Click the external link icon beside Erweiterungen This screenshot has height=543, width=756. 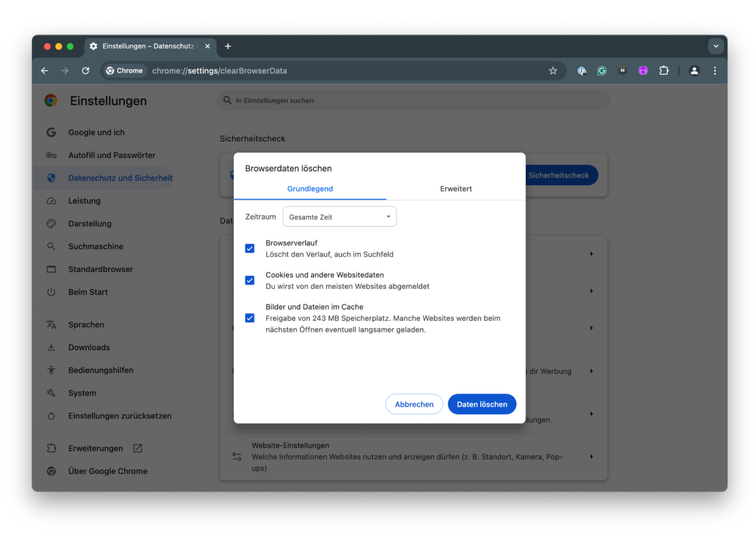click(138, 448)
